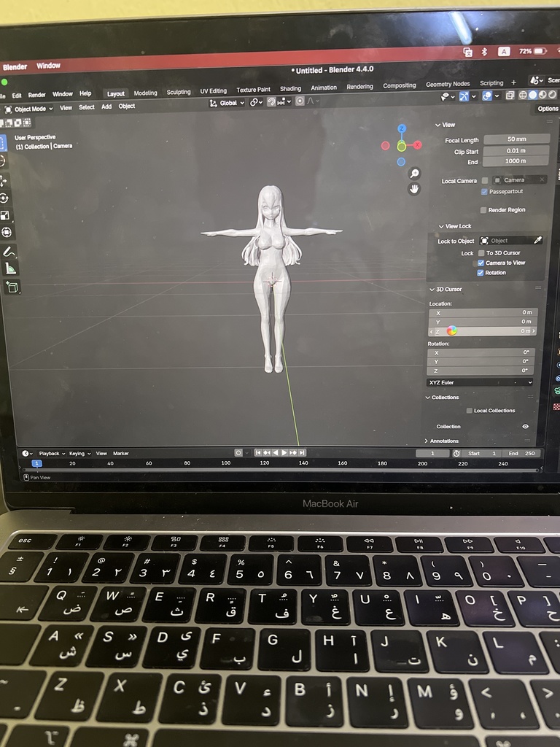Switch to wireframe viewport shading
560x747 pixels.
click(x=522, y=95)
